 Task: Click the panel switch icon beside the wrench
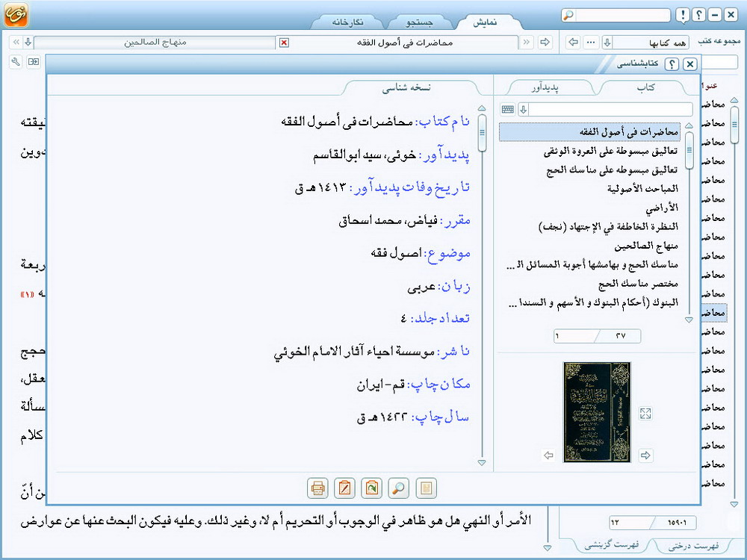[34, 61]
